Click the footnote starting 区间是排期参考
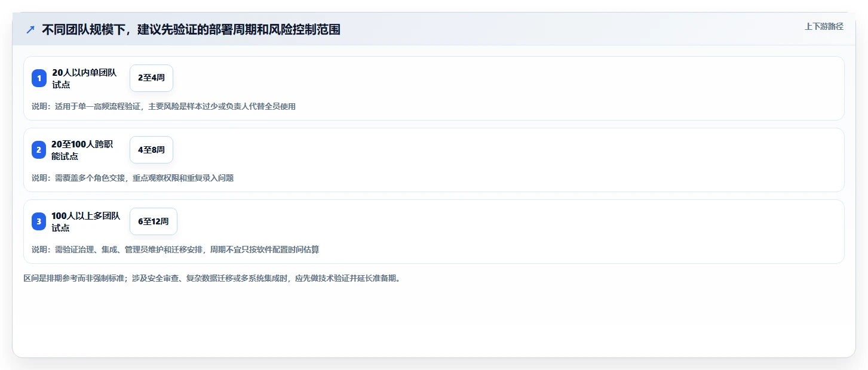This screenshot has width=868, height=370. [211, 278]
